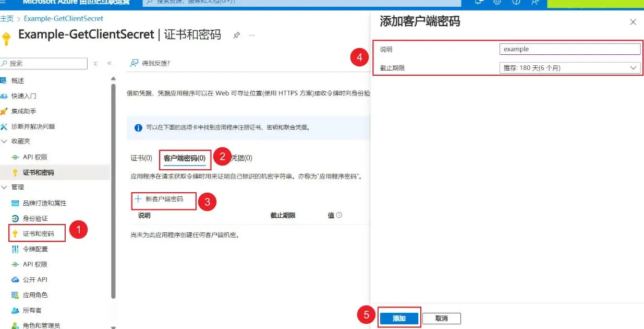The height and width of the screenshot is (329, 644).
Task: Click 得到反馈? link
Action: [156, 63]
